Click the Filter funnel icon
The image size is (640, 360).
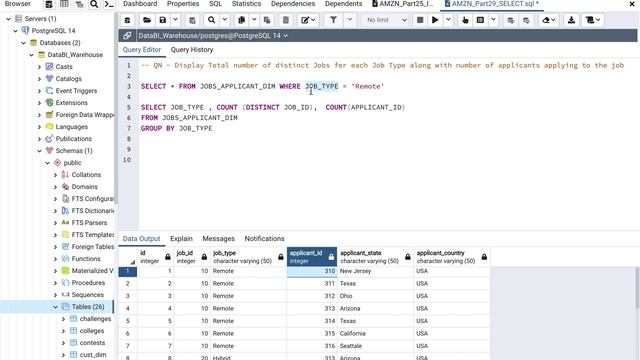(333, 20)
